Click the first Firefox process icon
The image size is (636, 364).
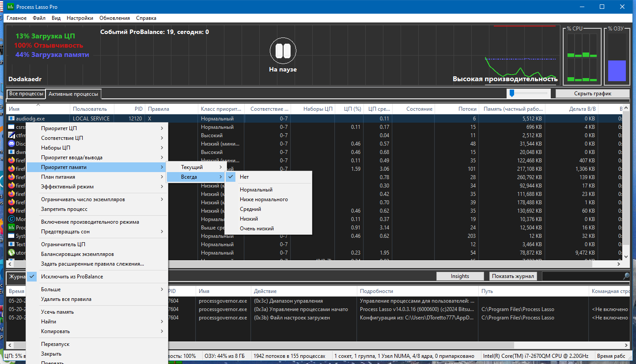click(x=11, y=161)
